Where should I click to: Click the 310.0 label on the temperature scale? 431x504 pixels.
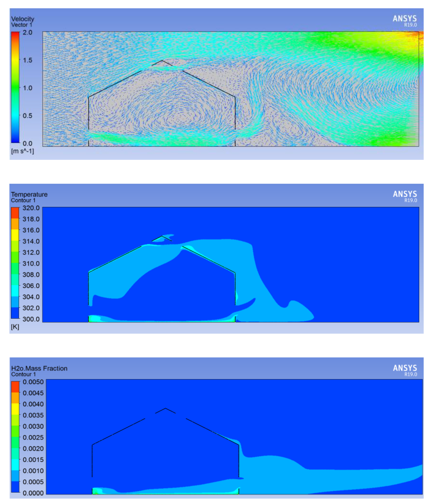[x=31, y=263]
